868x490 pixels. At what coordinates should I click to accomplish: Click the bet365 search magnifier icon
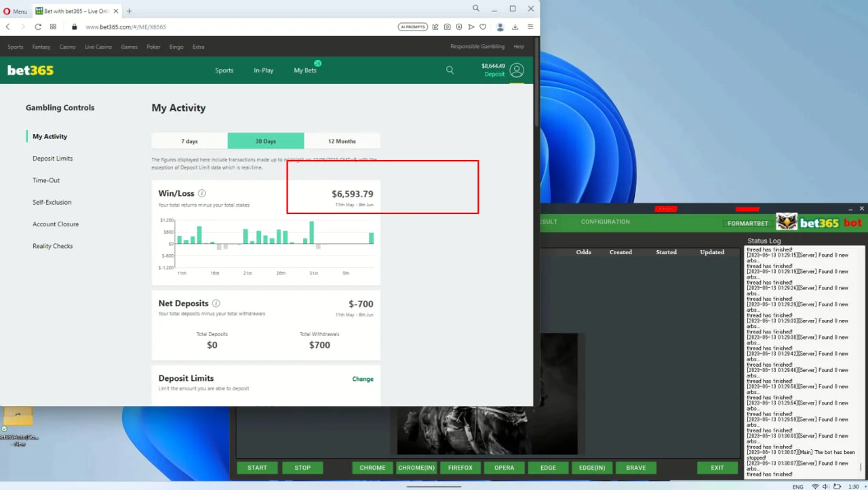point(450,70)
